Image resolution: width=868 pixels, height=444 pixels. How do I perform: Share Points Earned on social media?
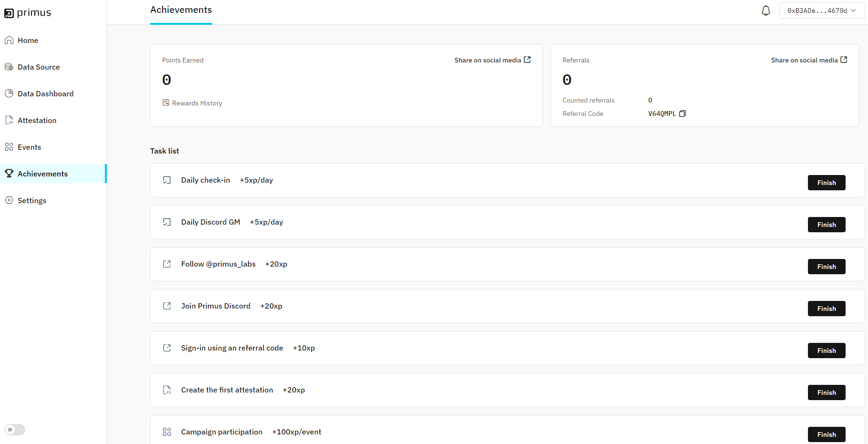tap(492, 60)
